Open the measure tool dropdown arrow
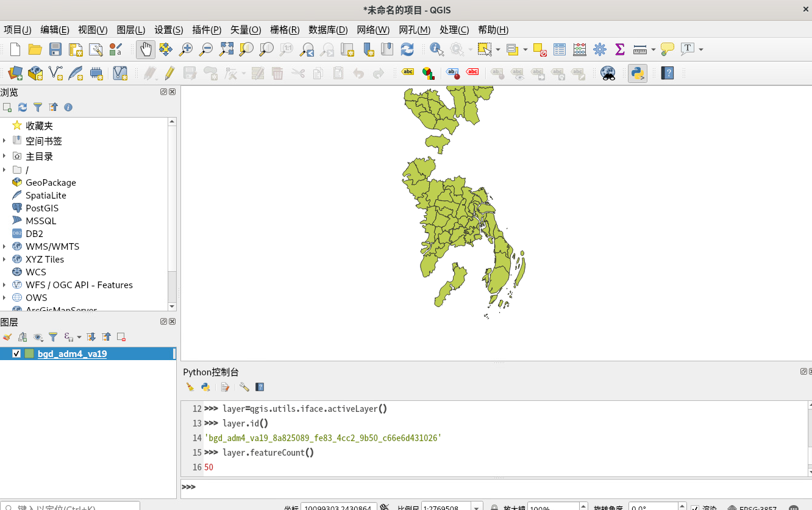 654,49
